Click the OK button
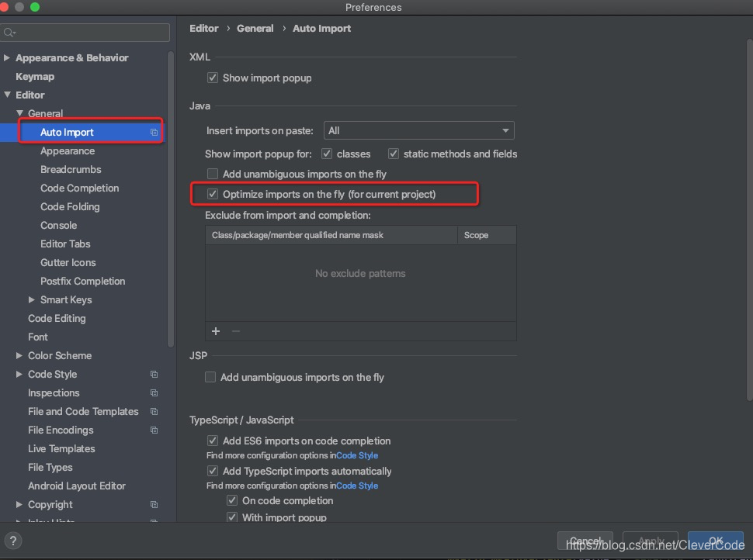This screenshot has height=560, width=753. click(716, 541)
